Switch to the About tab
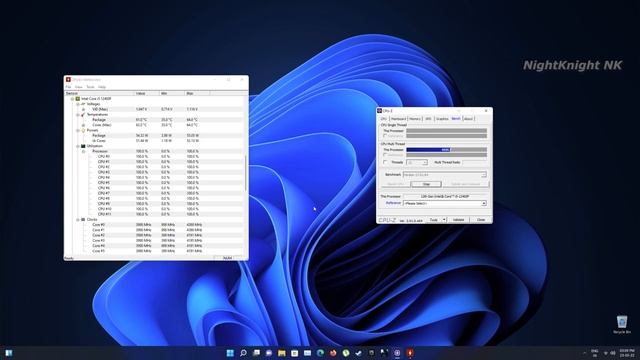This screenshot has height=360, width=640. 469,119
